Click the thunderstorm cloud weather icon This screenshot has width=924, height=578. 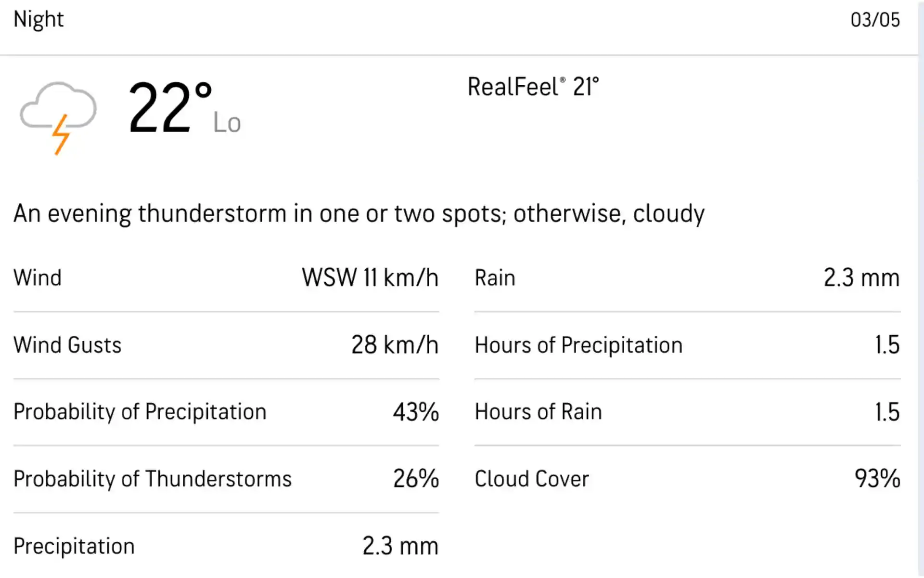(x=58, y=118)
